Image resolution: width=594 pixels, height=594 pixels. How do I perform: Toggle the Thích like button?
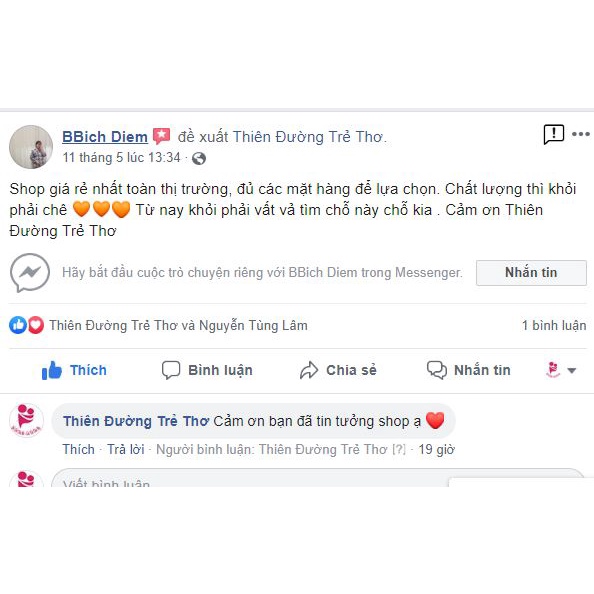(x=74, y=370)
